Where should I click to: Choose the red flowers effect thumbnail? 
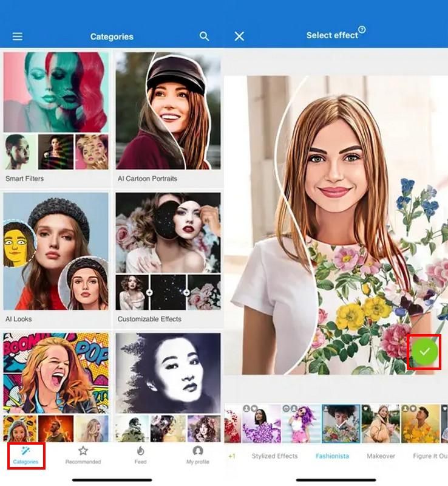pyautogui.click(x=232, y=423)
